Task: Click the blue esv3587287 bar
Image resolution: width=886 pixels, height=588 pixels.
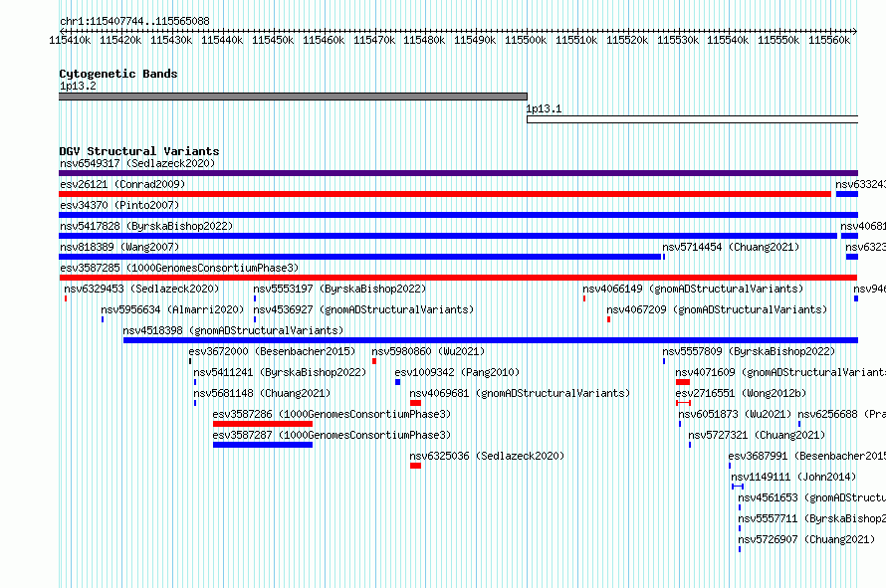Action: [263, 445]
